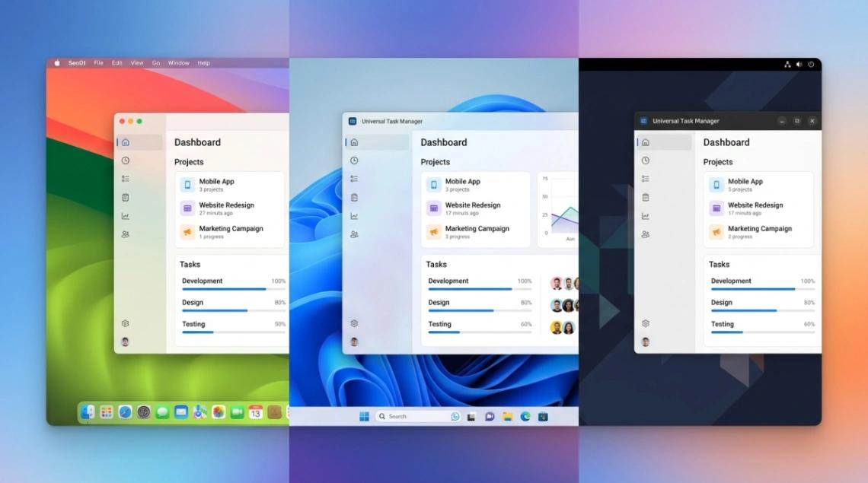Open the File menu in macOS menu bar
Screen dimensions: 868x483
pos(98,63)
